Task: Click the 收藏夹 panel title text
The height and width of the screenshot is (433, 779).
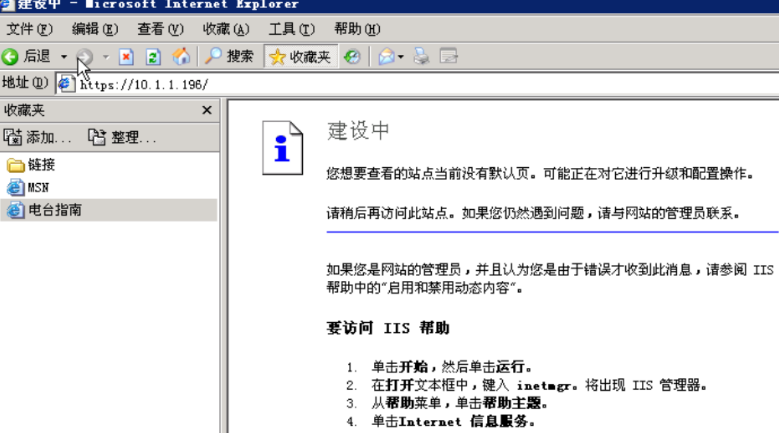Action: coord(24,110)
